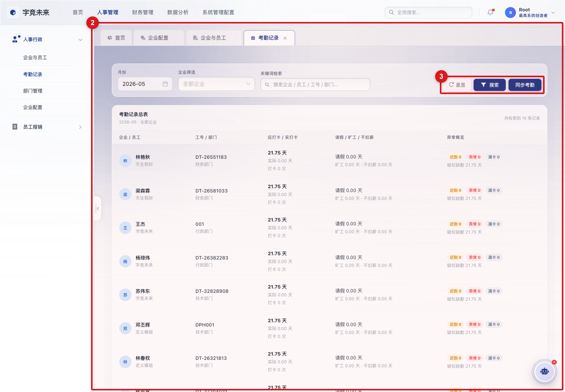This screenshot has width=565, height=392.
Task: Click avatar of 林春权
Action: (x=125, y=362)
